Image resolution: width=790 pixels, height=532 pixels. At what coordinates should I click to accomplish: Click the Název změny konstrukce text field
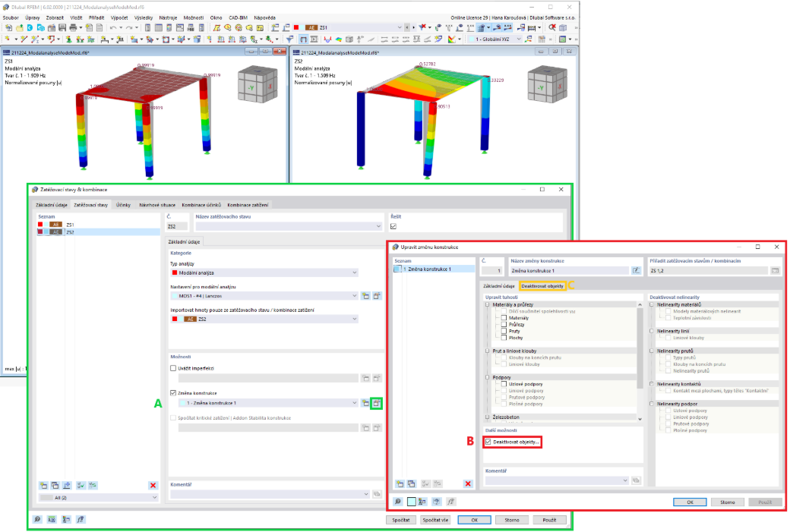[x=569, y=271]
